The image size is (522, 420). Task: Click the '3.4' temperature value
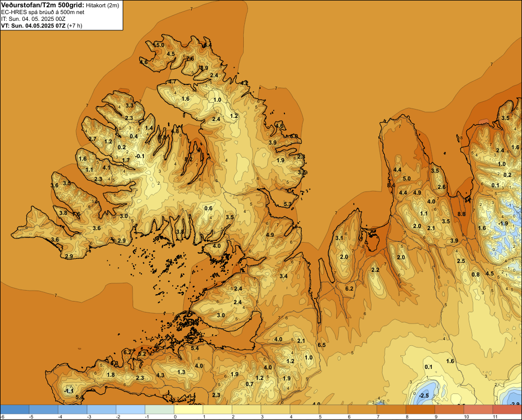tap(283, 276)
